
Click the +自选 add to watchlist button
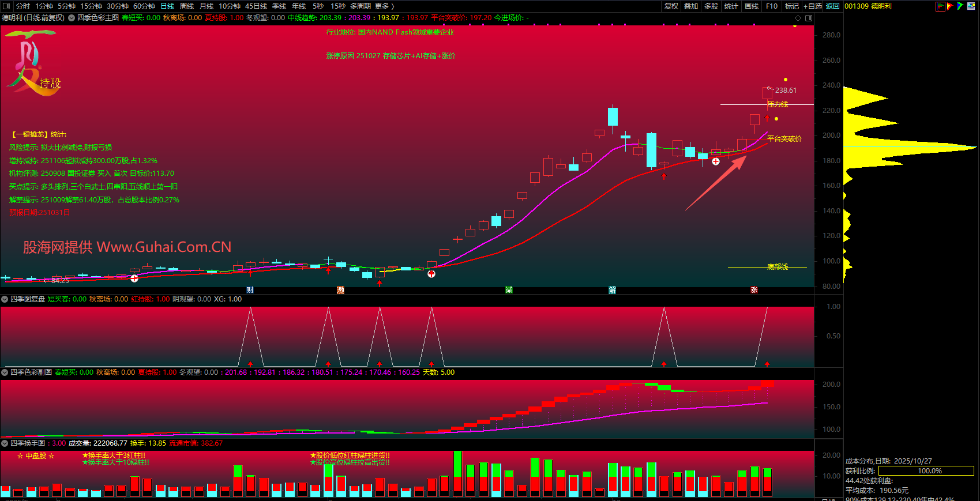[813, 6]
